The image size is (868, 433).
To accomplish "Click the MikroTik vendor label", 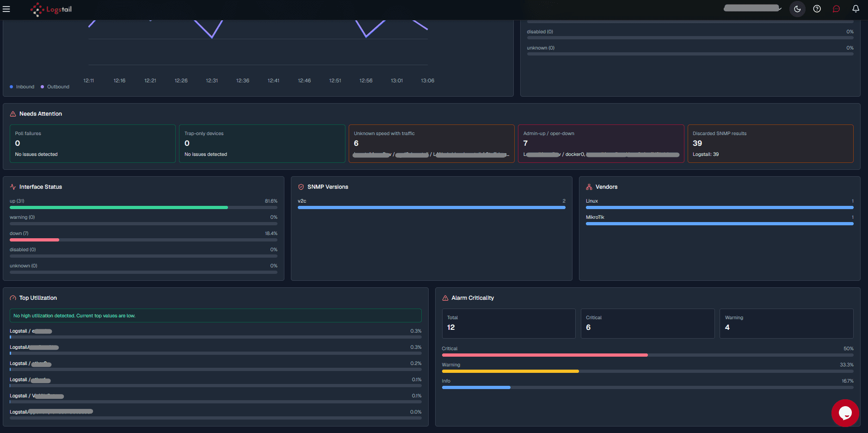I will [595, 217].
